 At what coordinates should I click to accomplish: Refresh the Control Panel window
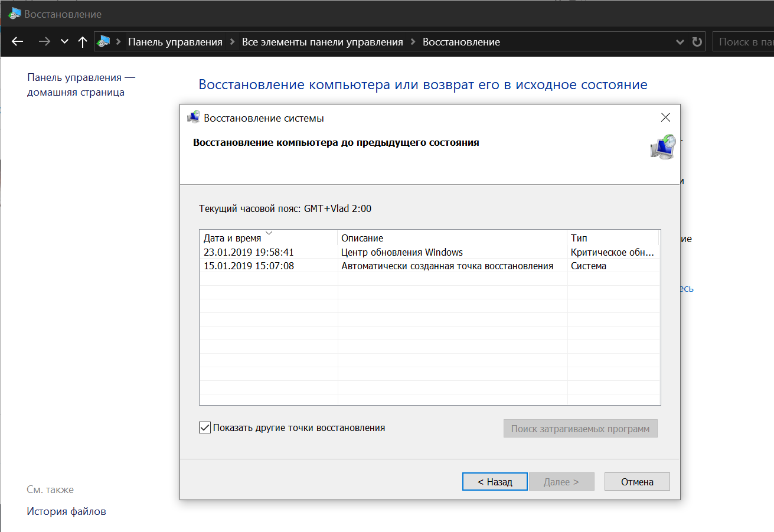tap(697, 42)
